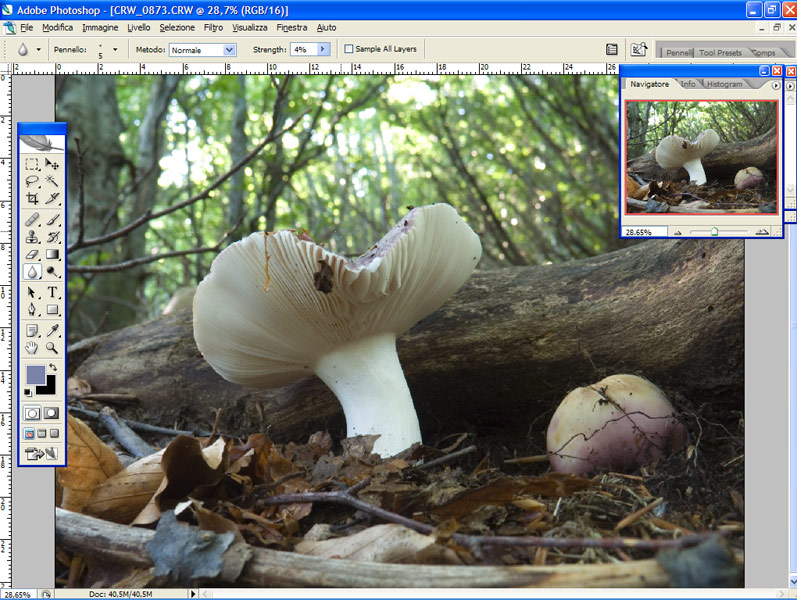Open the Filtro menu
The width and height of the screenshot is (797, 600).
(213, 27)
